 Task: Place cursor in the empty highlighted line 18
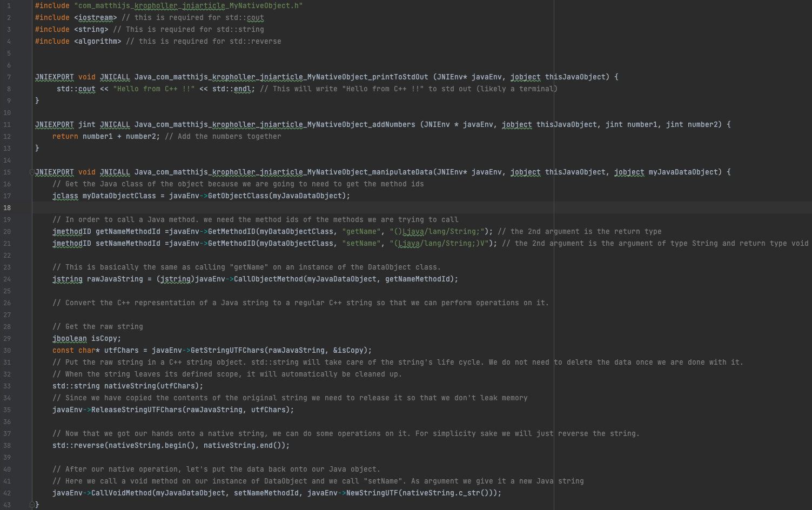click(x=324, y=208)
